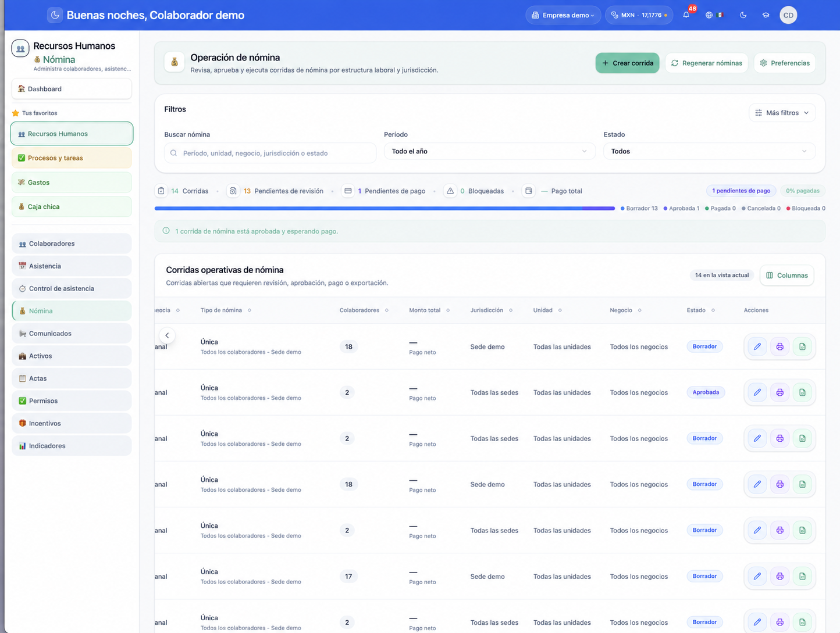This screenshot has width=840, height=633.
Task: Open the MXN 17,1776 currency selector
Action: (639, 15)
